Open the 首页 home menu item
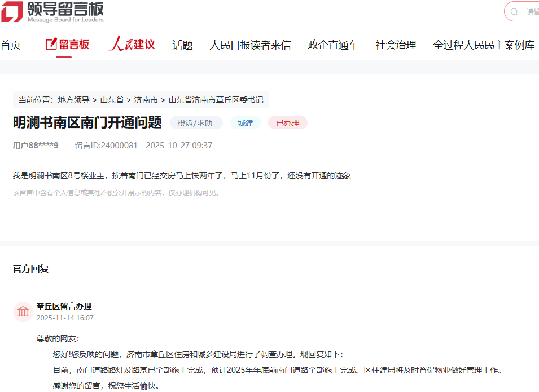This screenshot has width=539, height=392. click(11, 45)
